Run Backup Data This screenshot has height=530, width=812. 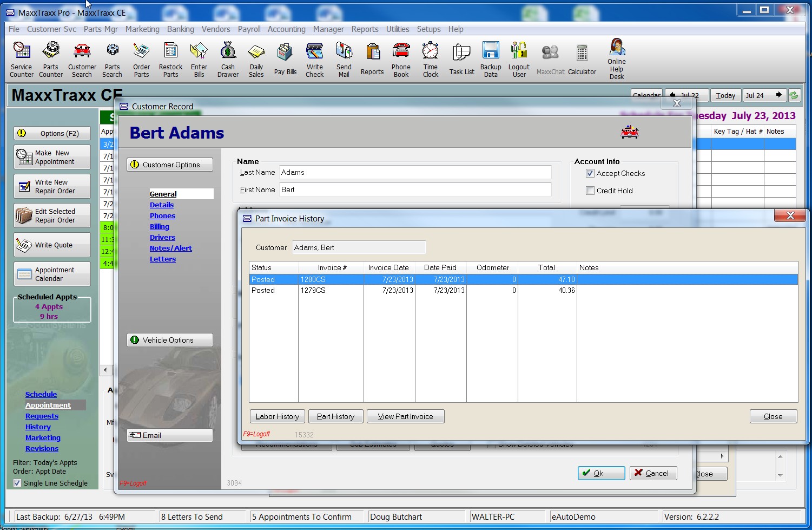[491, 60]
